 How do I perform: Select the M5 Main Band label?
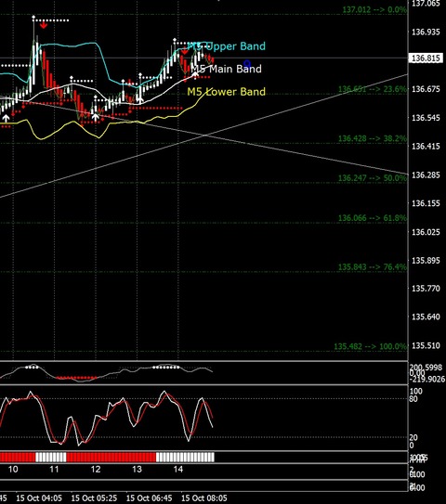[226, 69]
